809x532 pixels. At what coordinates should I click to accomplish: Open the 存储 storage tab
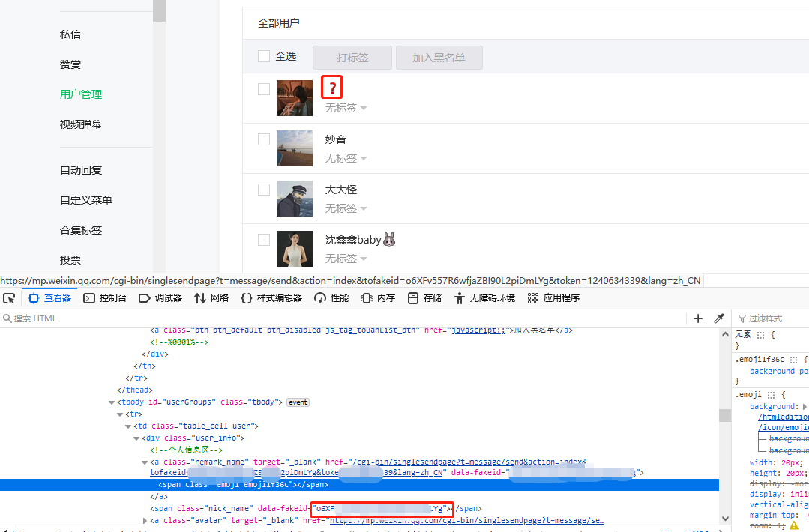tap(424, 298)
